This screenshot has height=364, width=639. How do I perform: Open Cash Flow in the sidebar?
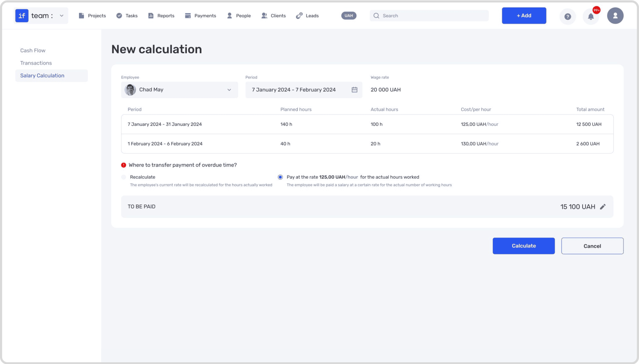[33, 50]
